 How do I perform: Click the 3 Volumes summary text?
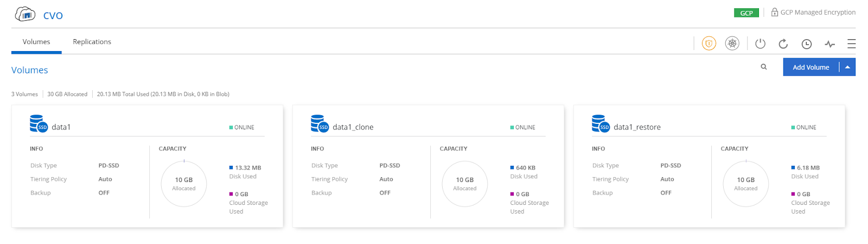[x=24, y=94]
